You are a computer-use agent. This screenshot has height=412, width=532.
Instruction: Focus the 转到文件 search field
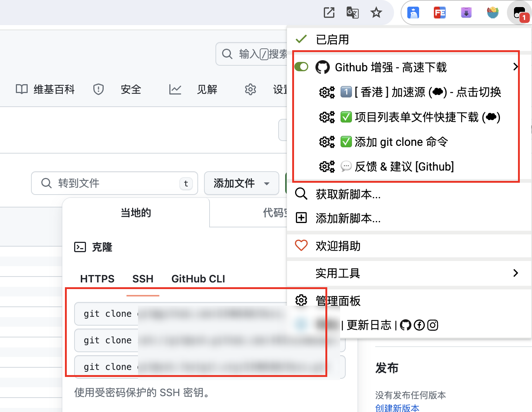click(x=115, y=183)
